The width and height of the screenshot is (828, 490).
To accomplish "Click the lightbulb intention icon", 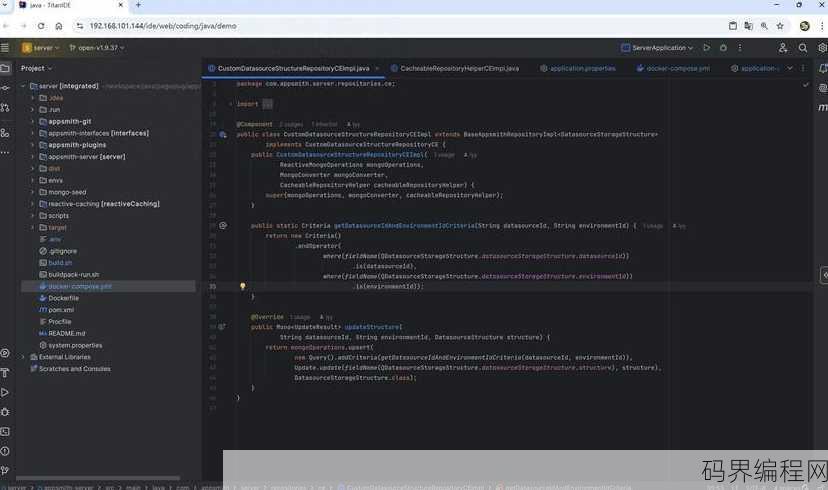I will click(x=242, y=286).
